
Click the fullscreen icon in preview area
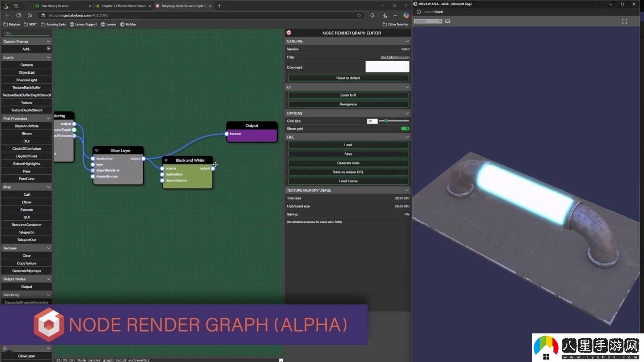pyautogui.click(x=625, y=21)
